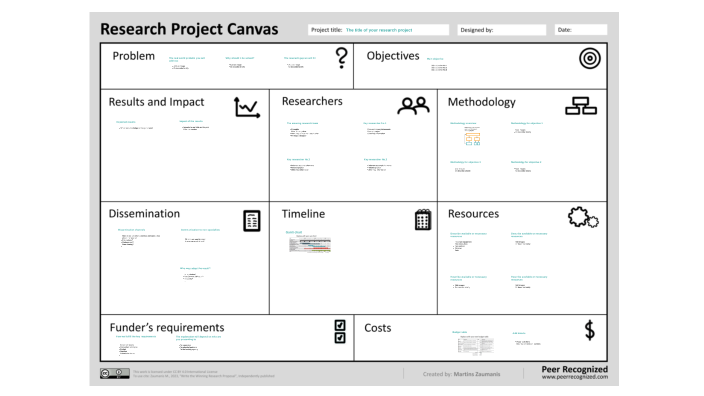Select the Dissemination section heading
The image size is (704, 396).
(x=144, y=214)
